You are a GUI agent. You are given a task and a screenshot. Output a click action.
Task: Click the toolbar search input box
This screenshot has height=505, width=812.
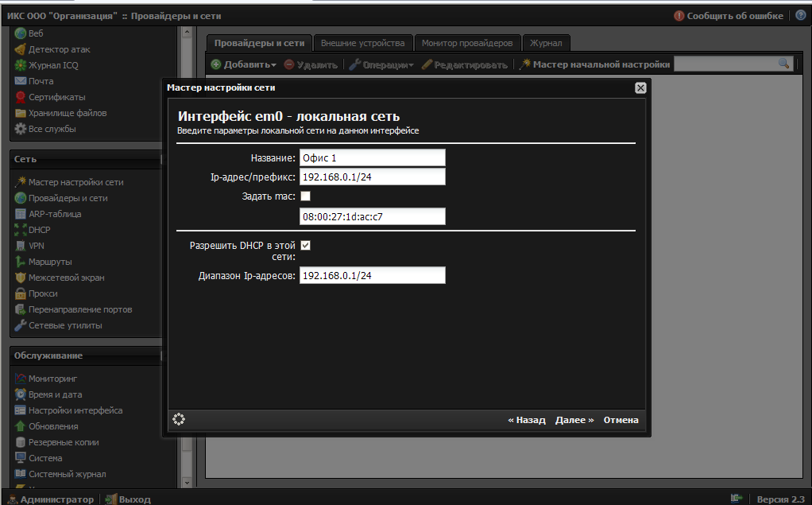click(726, 64)
